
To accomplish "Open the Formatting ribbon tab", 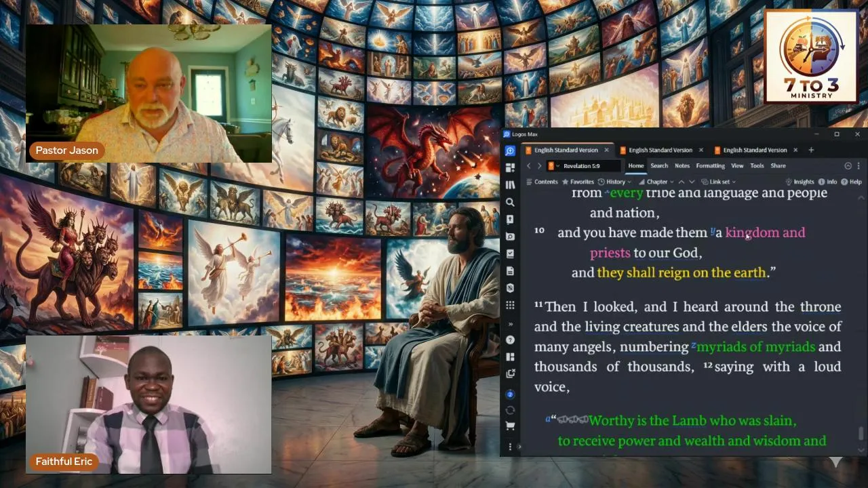I will [x=711, y=166].
